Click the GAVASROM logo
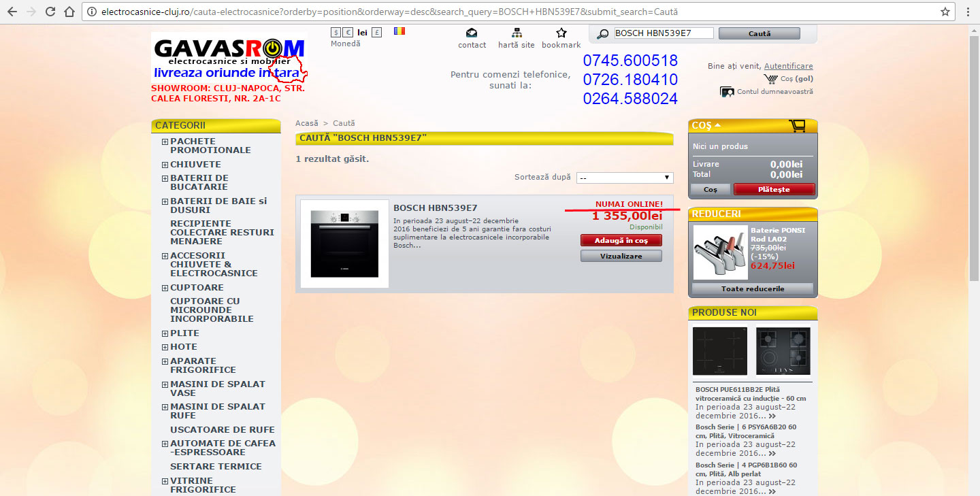The width and height of the screenshot is (980, 496). 230,57
